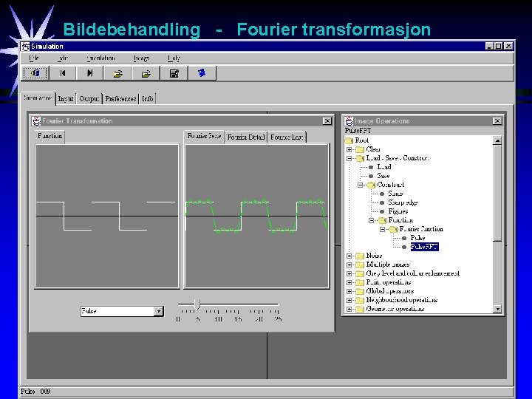Open the Pulse function dropdown arrow
The width and height of the screenshot is (532, 399).
(158, 311)
